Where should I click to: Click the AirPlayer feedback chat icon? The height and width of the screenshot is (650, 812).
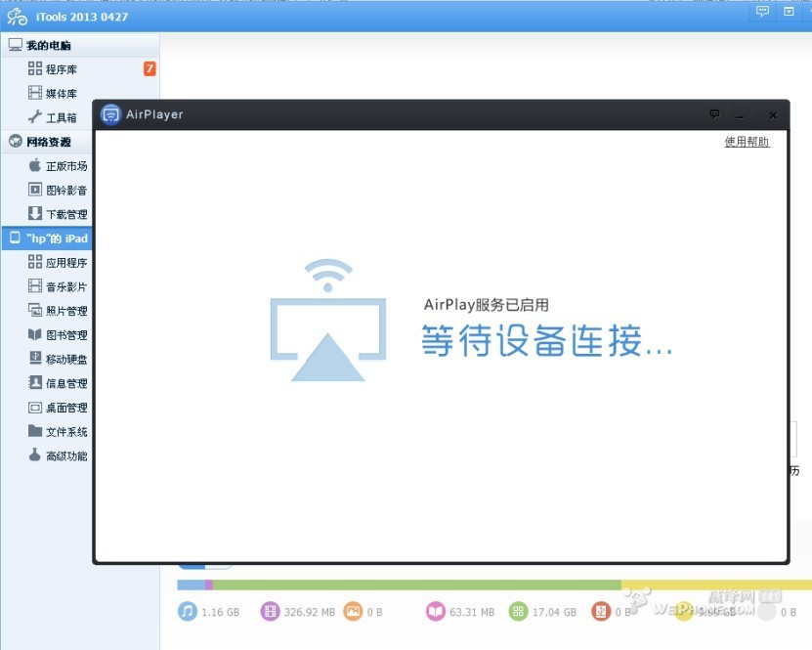pyautogui.click(x=714, y=114)
